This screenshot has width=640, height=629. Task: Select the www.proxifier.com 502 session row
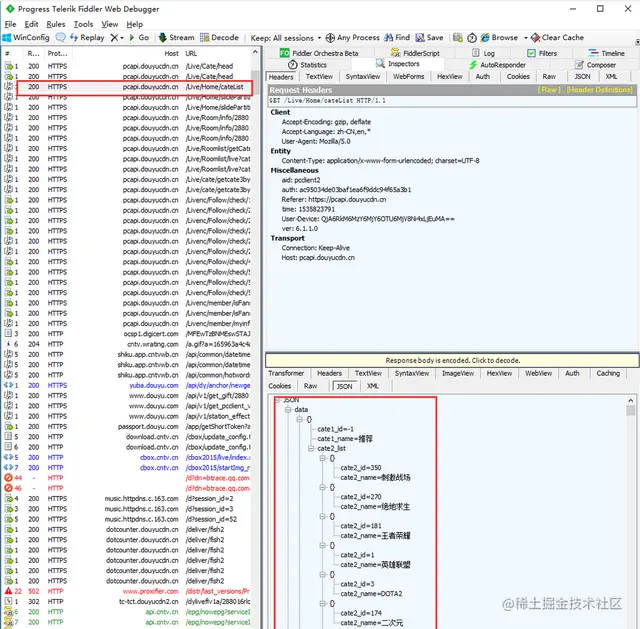[x=127, y=591]
